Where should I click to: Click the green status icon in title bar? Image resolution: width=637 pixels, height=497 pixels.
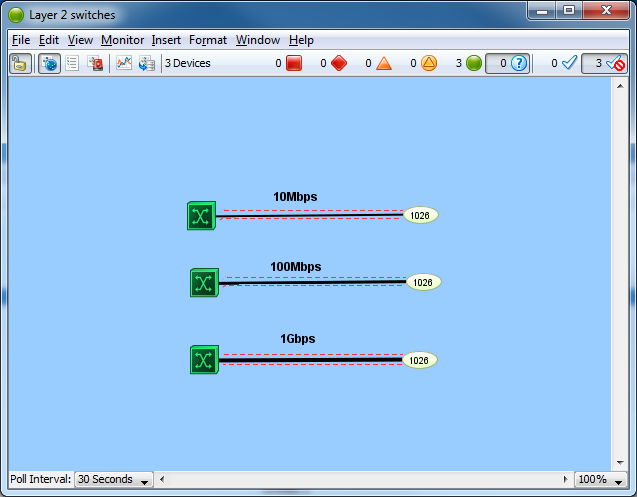tap(16, 15)
